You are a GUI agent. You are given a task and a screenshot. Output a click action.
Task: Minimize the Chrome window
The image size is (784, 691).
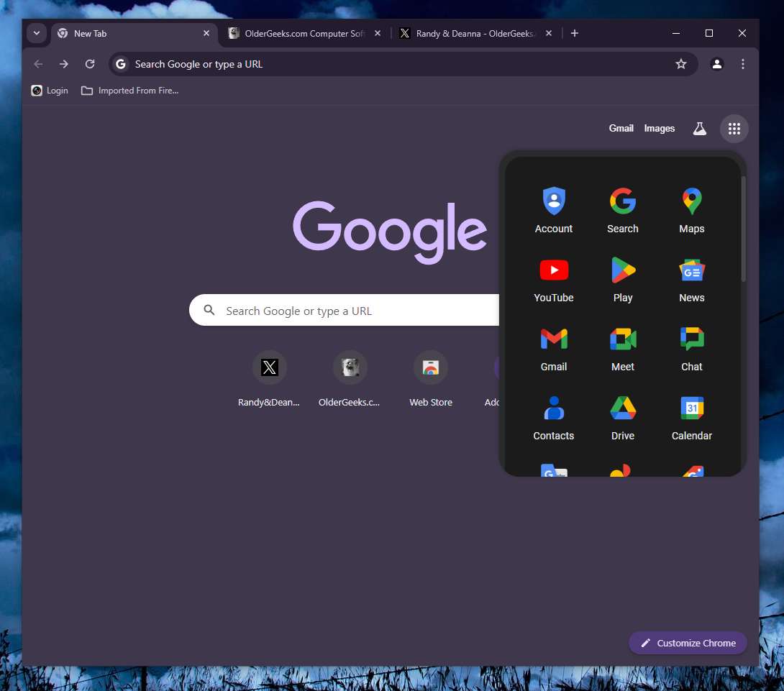pyautogui.click(x=676, y=33)
